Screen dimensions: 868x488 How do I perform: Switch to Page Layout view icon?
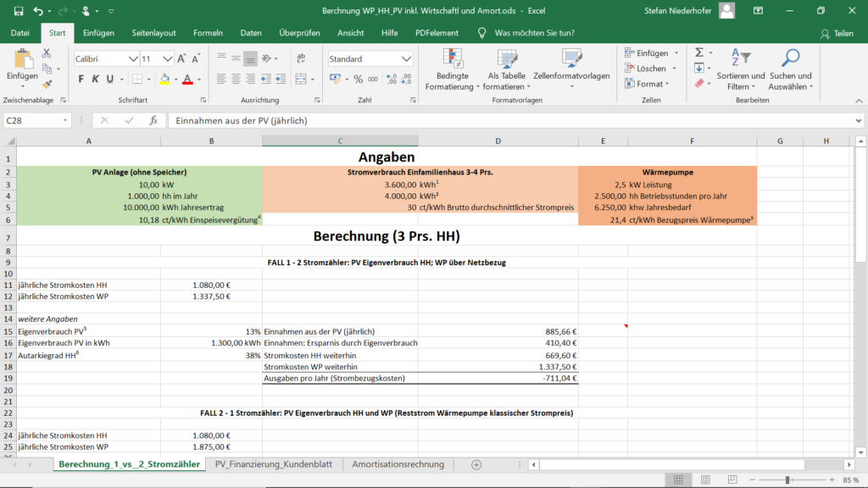(x=705, y=480)
